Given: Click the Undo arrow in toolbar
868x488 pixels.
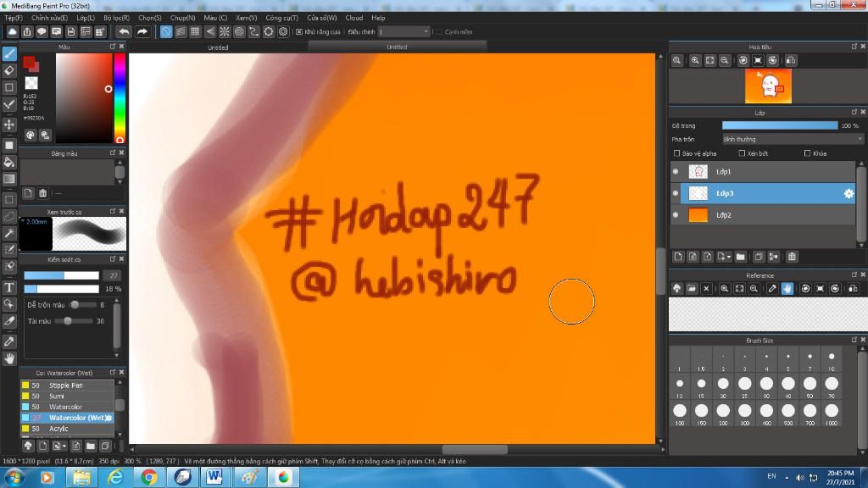Looking at the screenshot, I should 124,31.
